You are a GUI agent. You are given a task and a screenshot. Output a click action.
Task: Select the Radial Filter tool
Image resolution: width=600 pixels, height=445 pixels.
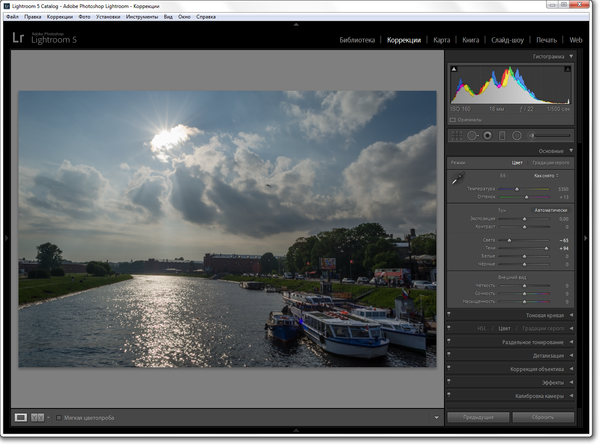coord(517,135)
